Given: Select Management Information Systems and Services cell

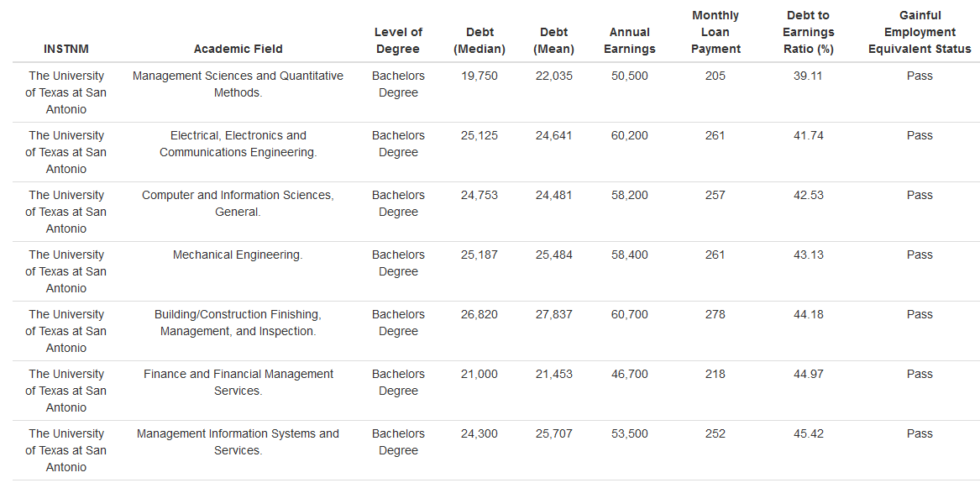Looking at the screenshot, I should tap(238, 442).
